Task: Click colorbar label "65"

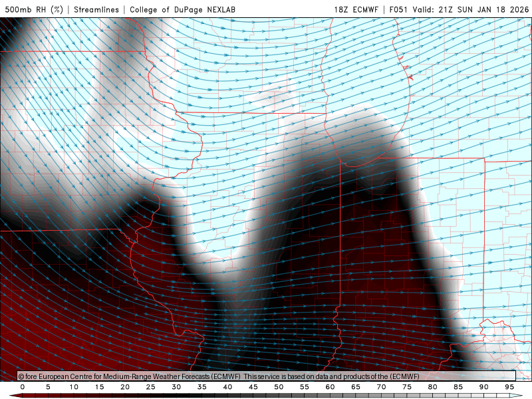Action: (x=356, y=387)
